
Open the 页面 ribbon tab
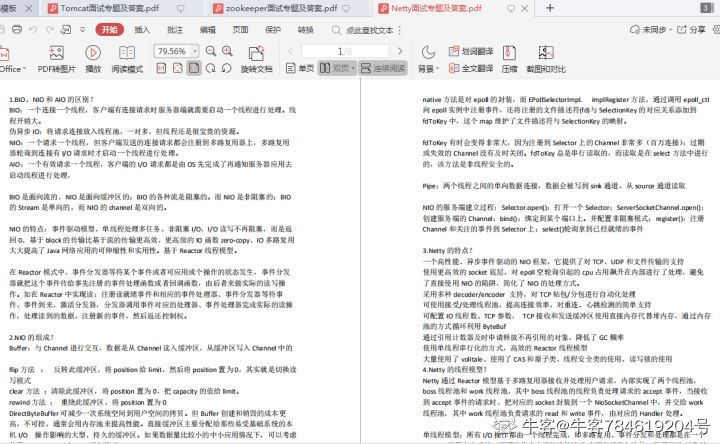[240, 30]
